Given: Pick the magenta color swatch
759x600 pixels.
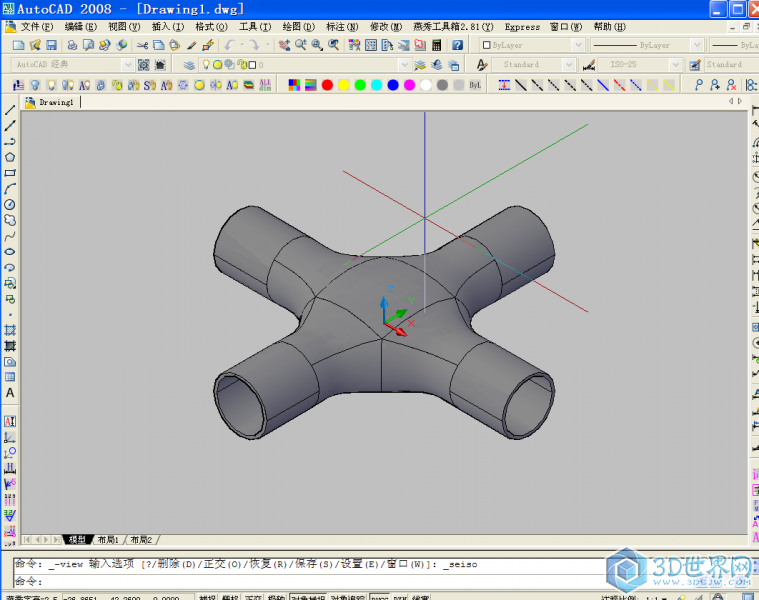Looking at the screenshot, I should pyautogui.click(x=410, y=85).
